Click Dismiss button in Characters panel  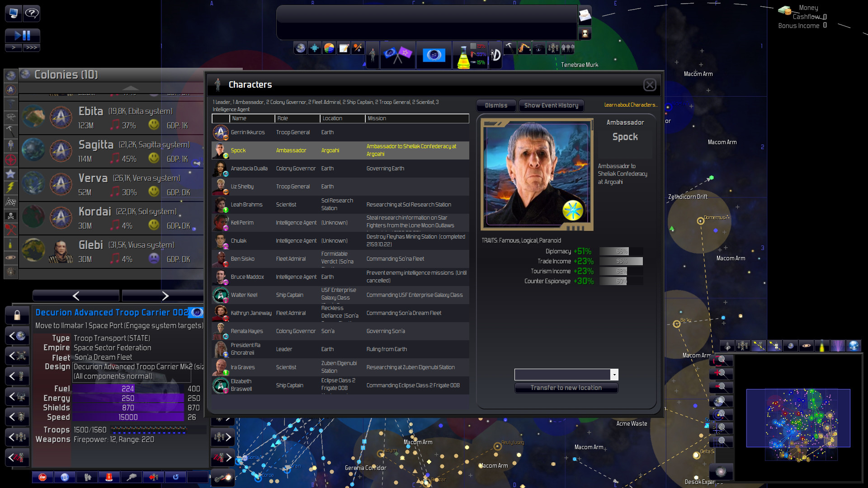[x=496, y=105]
